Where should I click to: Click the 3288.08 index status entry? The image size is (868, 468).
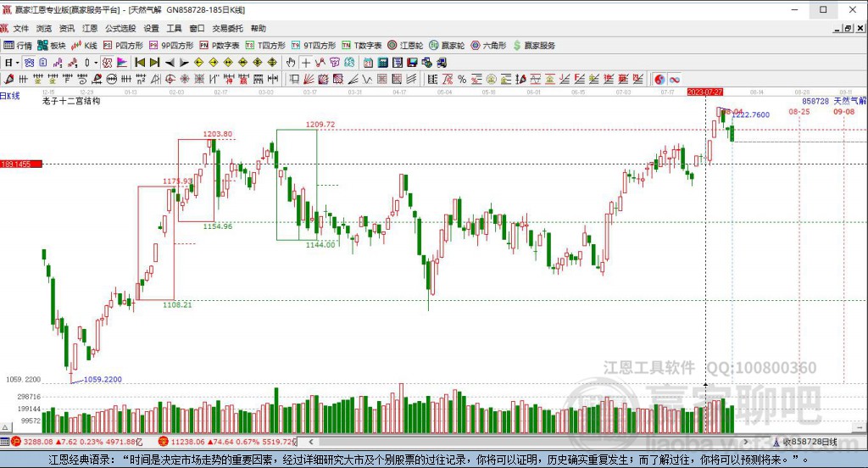pos(77,442)
